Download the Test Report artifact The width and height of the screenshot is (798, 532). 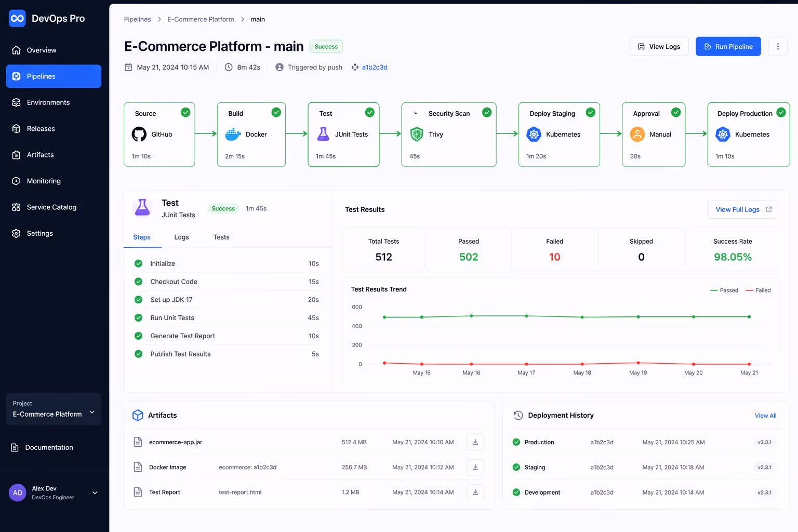pos(475,492)
